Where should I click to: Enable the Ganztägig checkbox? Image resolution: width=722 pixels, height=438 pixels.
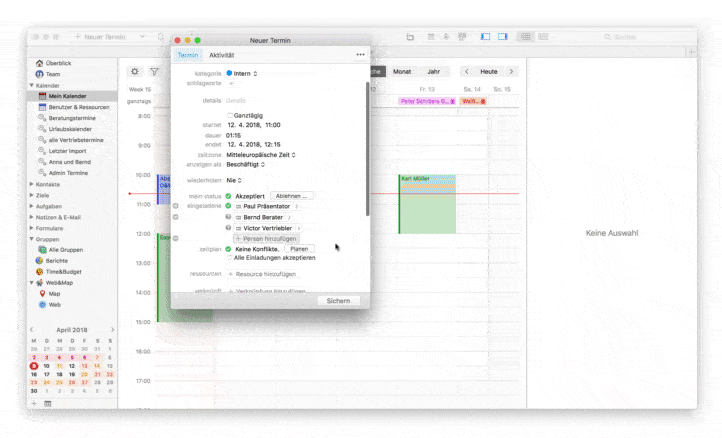click(x=230, y=115)
